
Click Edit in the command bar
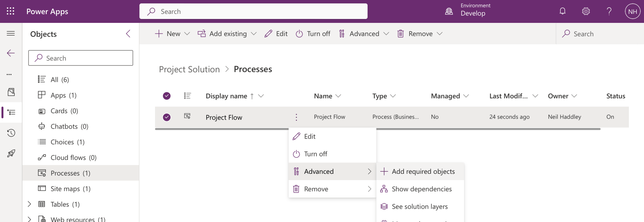276,34
